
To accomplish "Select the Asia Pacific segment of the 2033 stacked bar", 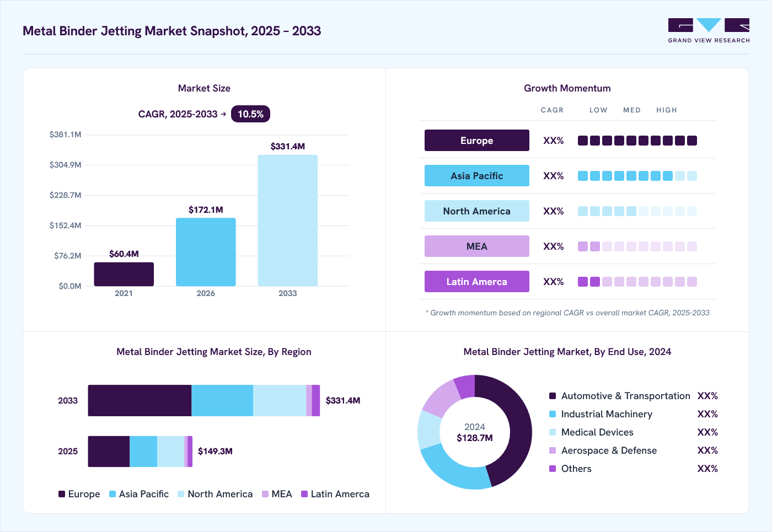I will tap(222, 401).
